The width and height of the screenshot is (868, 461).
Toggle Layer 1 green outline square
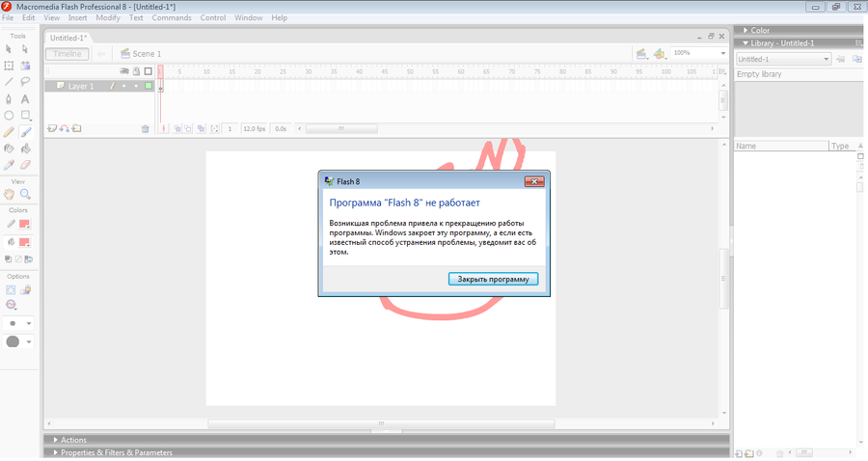[149, 86]
